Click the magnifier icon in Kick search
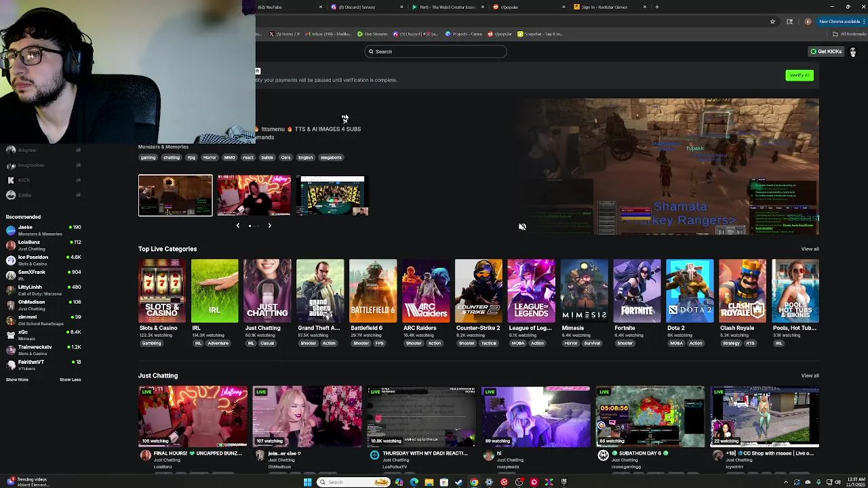Screen dimensions: 868x488 [371, 52]
